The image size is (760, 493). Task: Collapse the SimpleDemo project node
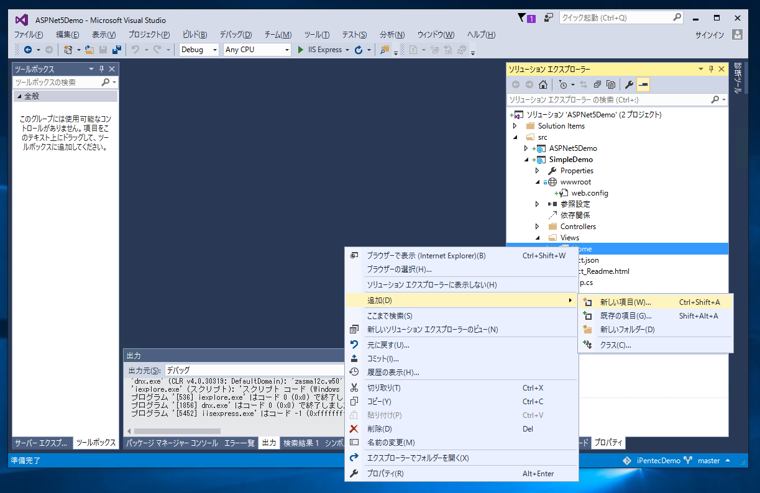526,159
